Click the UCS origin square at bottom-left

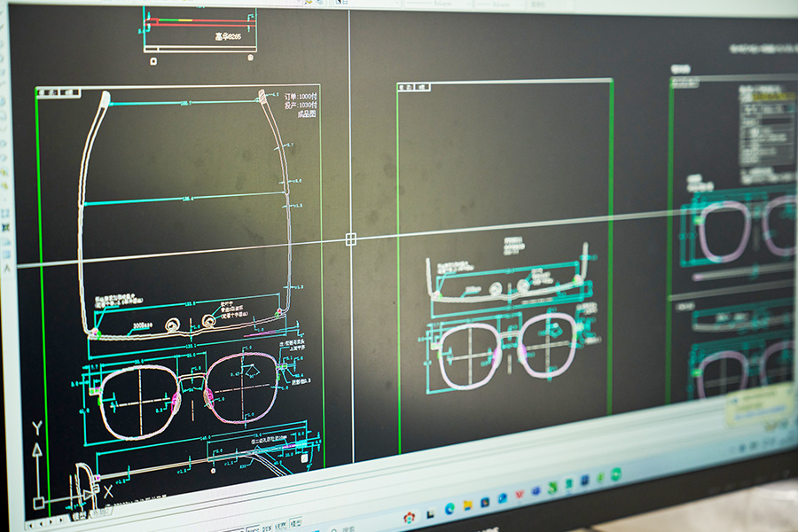coord(39,503)
